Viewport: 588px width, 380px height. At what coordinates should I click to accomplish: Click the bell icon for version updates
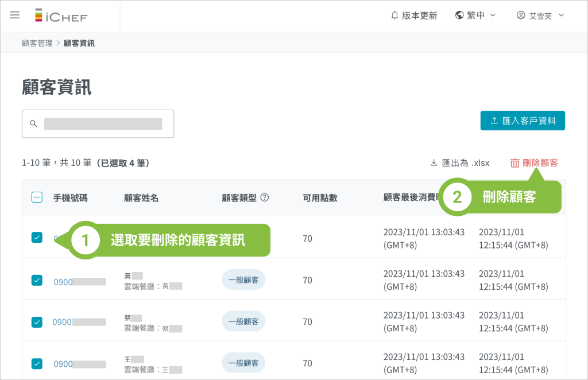394,15
